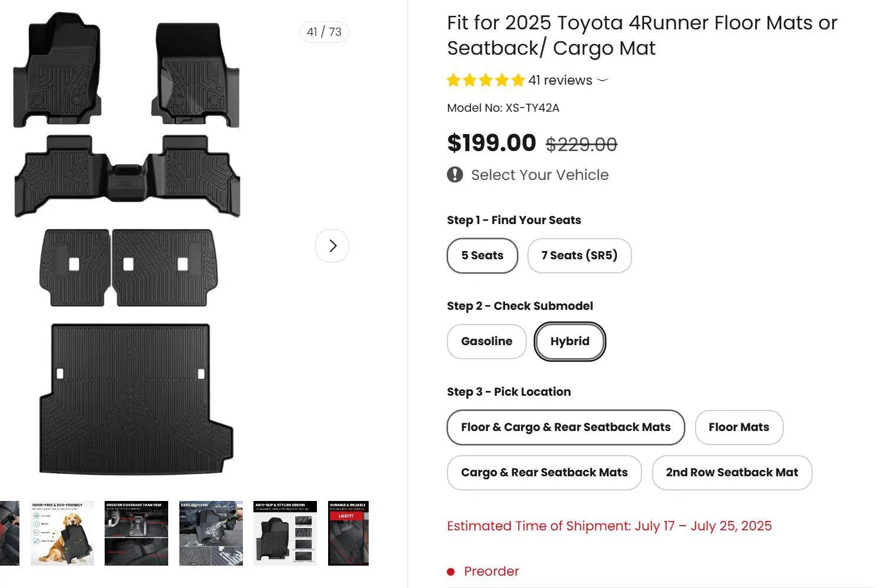Click the Select Your Vehicle text

click(540, 175)
